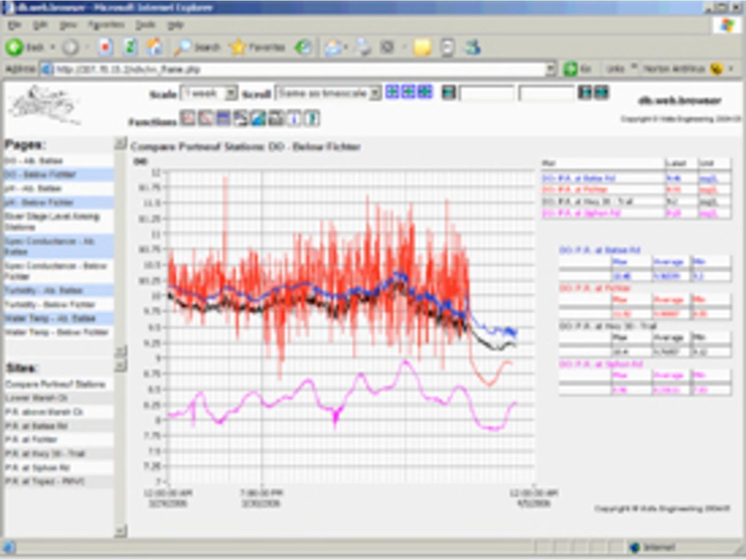
Task: Click the second date input field
Action: [547, 93]
